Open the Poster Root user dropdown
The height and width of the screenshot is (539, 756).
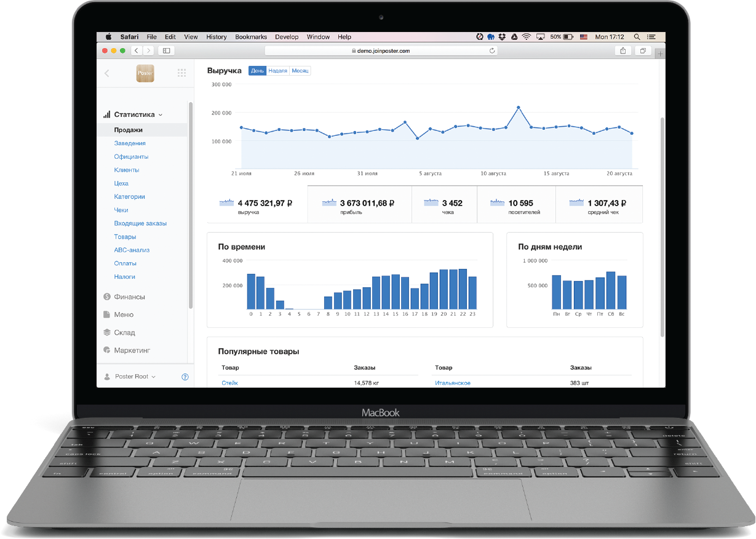coord(135,377)
